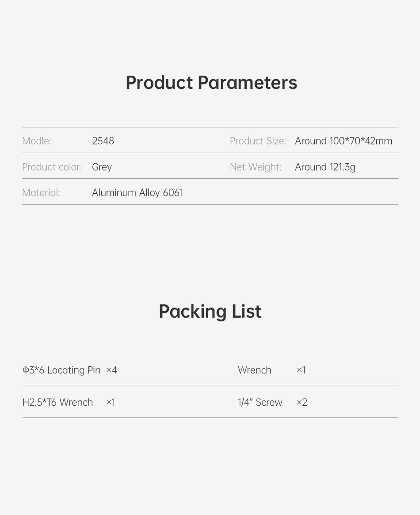
Task: Click the ×2 quantity for 1/4" Screw
Action: (x=302, y=402)
